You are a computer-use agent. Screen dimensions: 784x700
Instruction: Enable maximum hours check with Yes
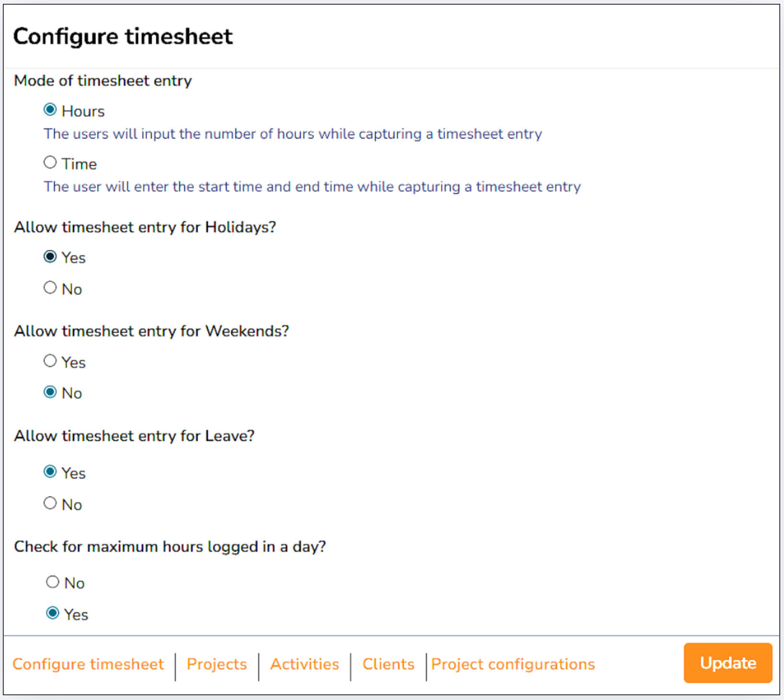click(53, 614)
